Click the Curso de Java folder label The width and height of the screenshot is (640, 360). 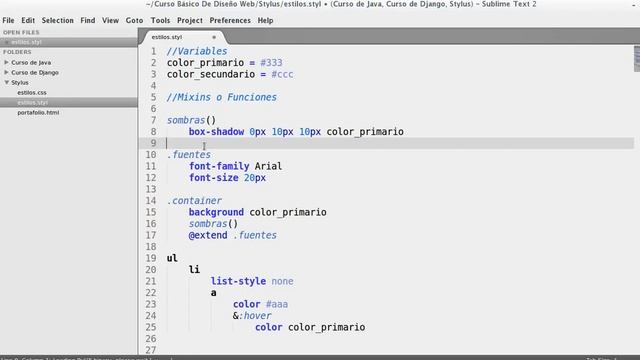coord(31,62)
